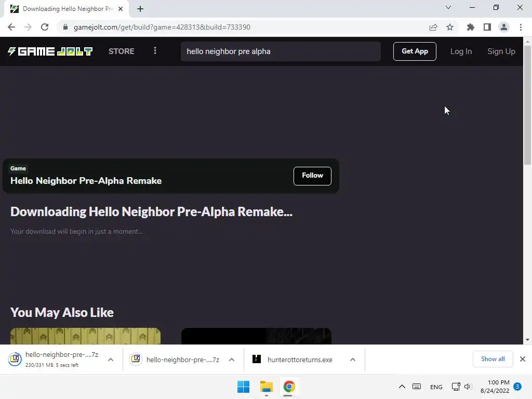
Task: Click the Sign Up link
Action: tap(501, 51)
